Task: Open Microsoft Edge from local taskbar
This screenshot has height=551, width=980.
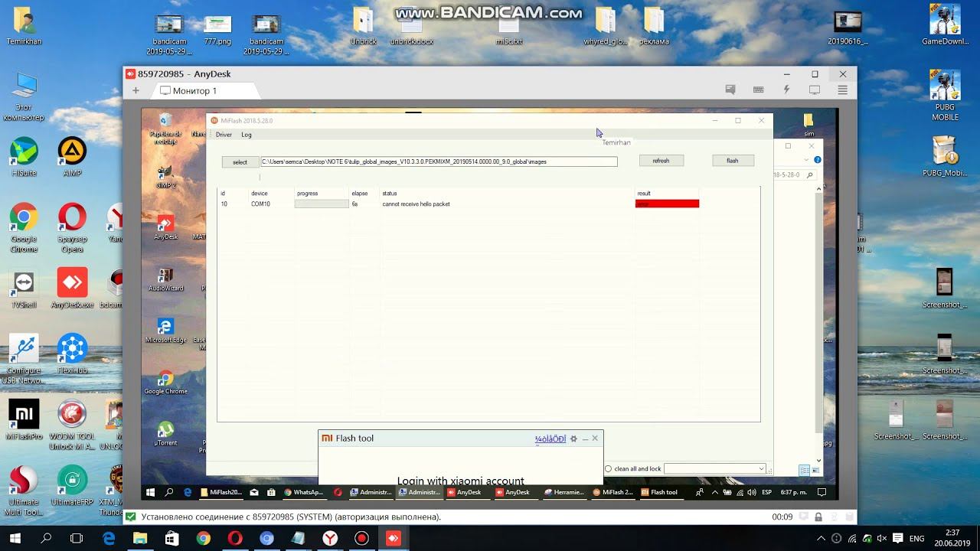Action: [x=109, y=538]
